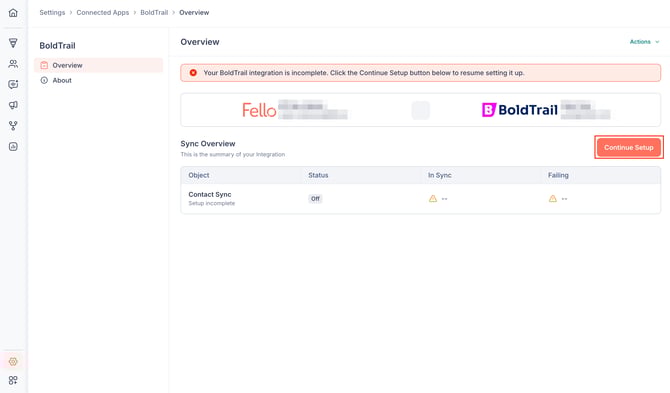The height and width of the screenshot is (393, 670).
Task: Click Connected Apps in the breadcrumb
Action: point(103,13)
